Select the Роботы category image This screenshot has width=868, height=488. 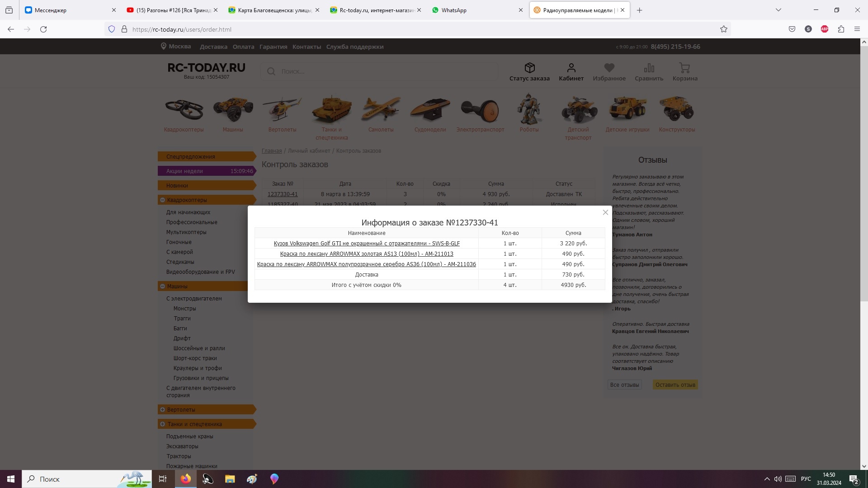(529, 109)
